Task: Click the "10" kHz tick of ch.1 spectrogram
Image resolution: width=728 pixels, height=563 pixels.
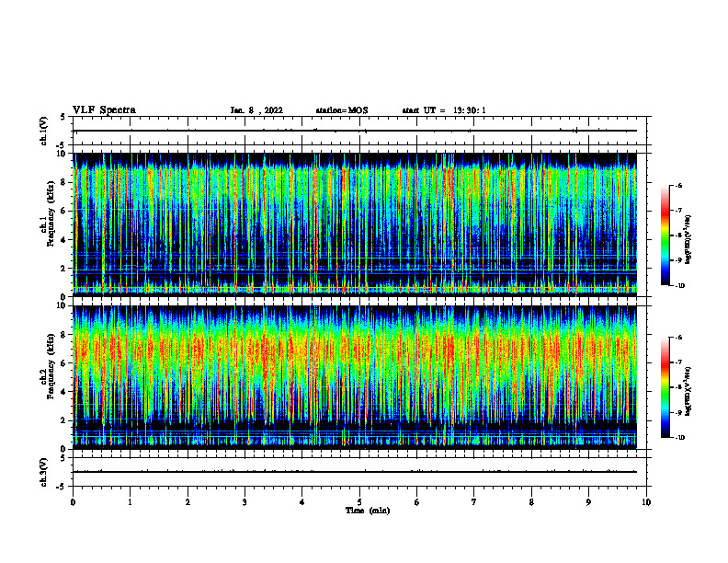Action: (63, 154)
